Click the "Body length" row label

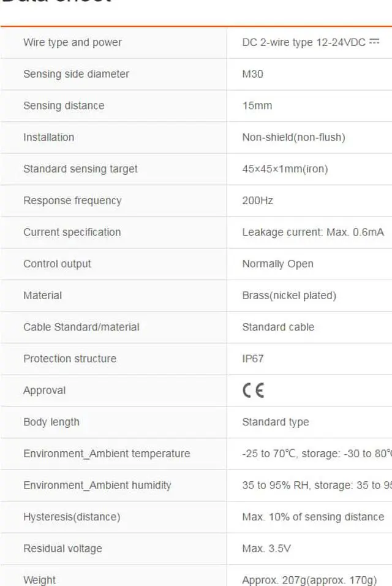[x=51, y=422]
